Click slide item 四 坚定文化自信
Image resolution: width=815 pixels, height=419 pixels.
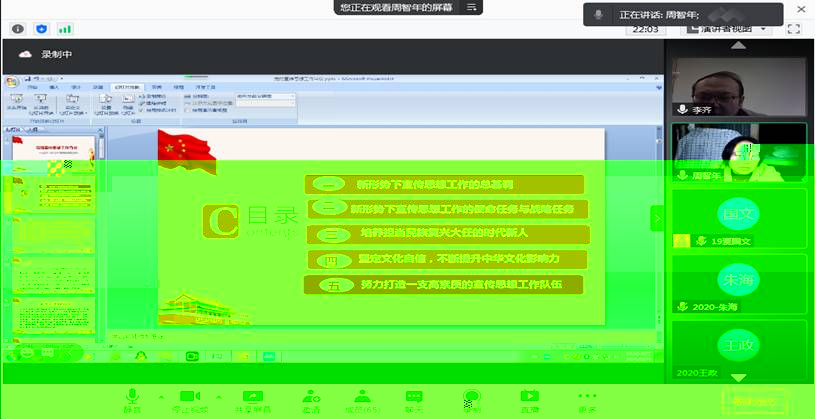[x=448, y=259]
